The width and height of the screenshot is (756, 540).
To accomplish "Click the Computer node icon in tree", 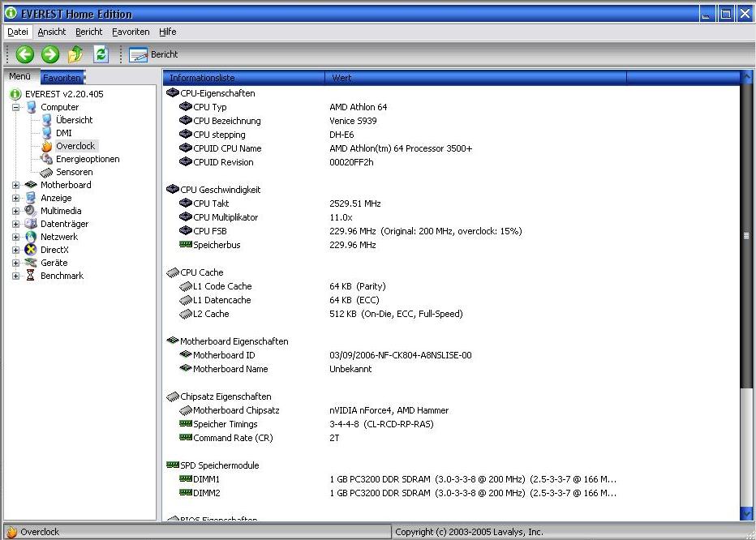I will [x=32, y=107].
